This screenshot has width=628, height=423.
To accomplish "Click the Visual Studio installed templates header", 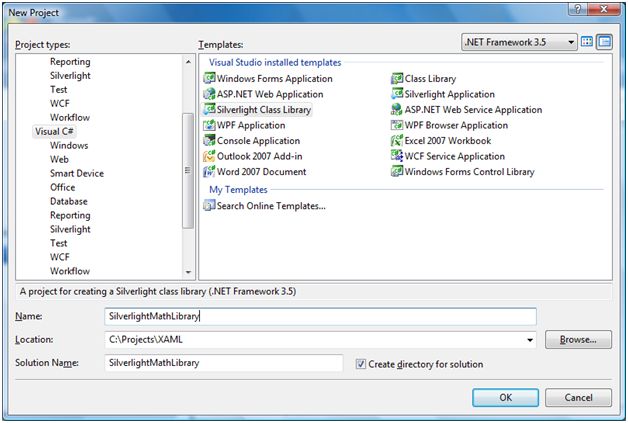I will coord(275,62).
